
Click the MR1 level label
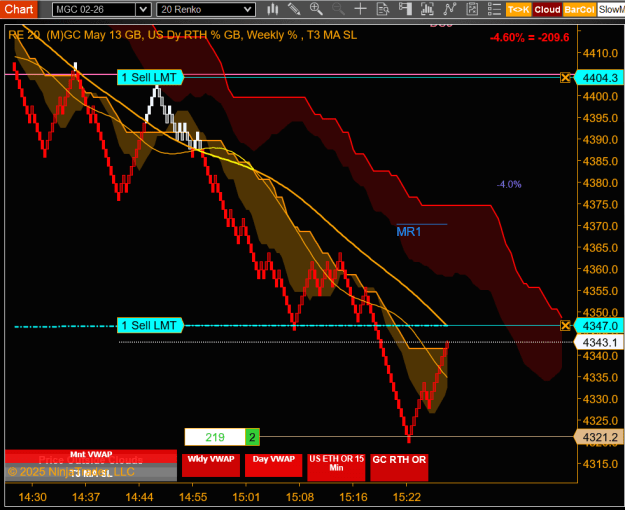(409, 232)
